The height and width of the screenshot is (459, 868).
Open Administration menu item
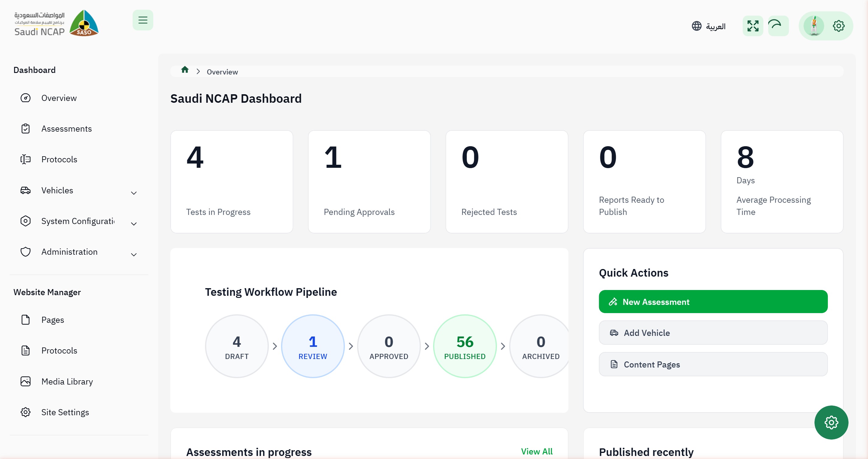click(79, 252)
